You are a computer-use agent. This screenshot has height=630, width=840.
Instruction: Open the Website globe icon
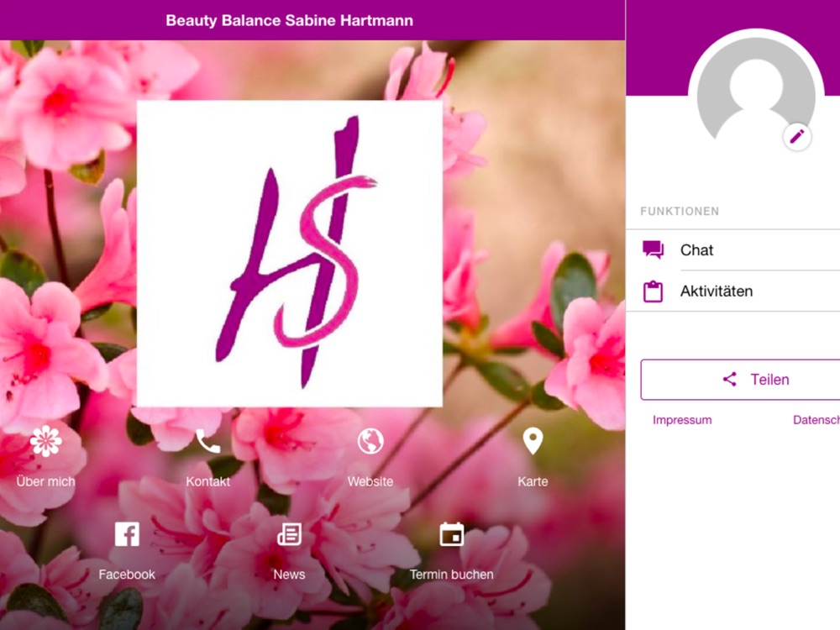click(x=370, y=441)
